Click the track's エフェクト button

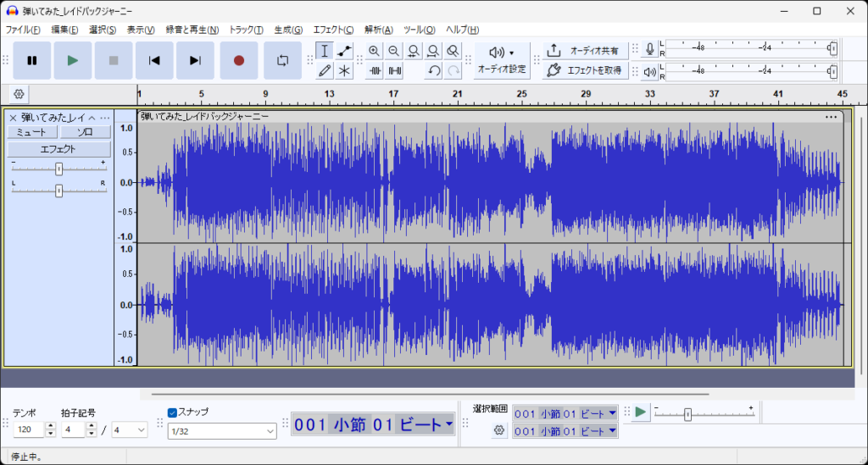(58, 149)
